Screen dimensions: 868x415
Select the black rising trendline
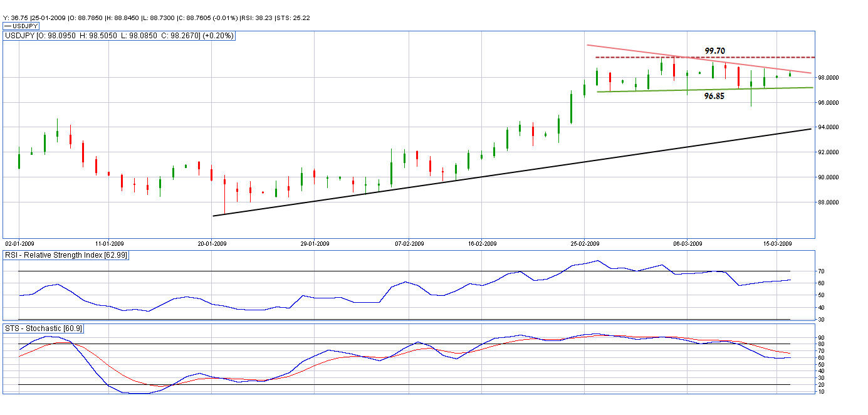coord(512,172)
